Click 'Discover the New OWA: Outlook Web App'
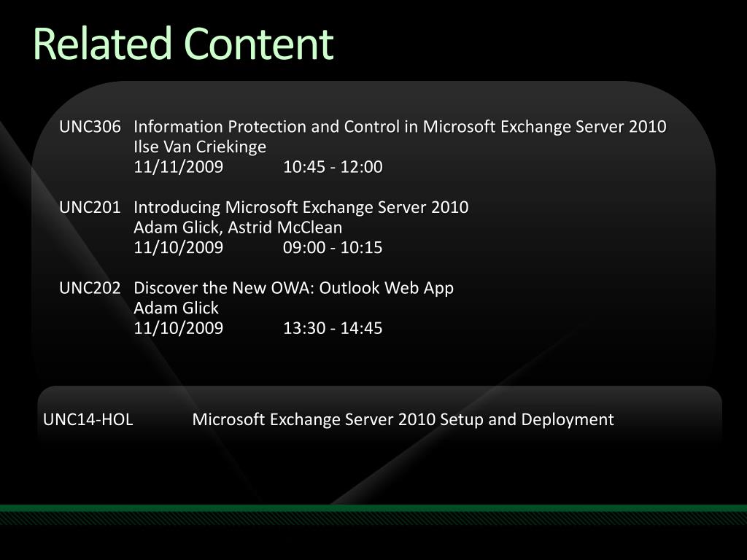Image resolution: width=747 pixels, height=560 pixels. [293, 288]
